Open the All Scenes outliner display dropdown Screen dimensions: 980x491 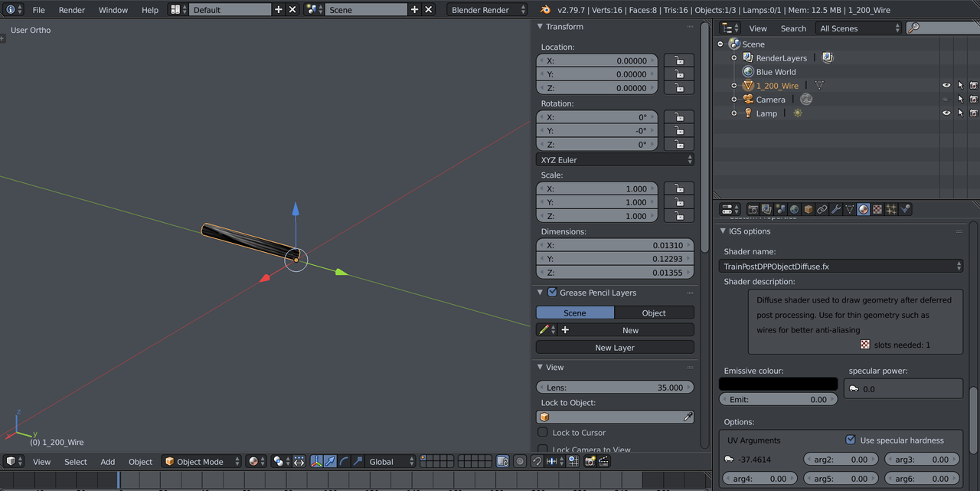(859, 28)
